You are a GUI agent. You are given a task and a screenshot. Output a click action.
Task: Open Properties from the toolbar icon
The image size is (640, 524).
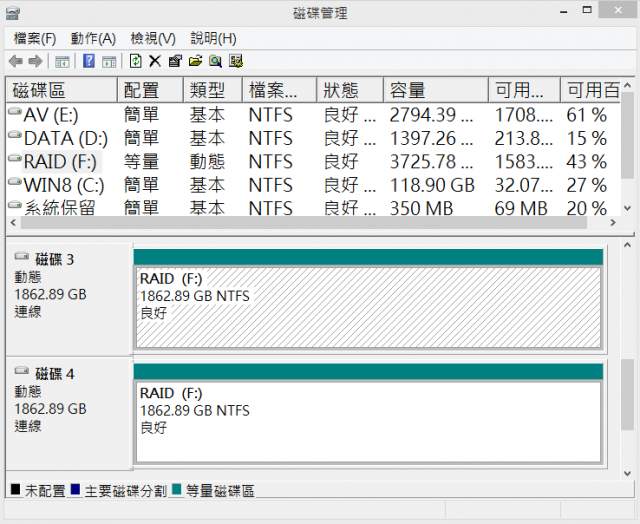(x=175, y=61)
